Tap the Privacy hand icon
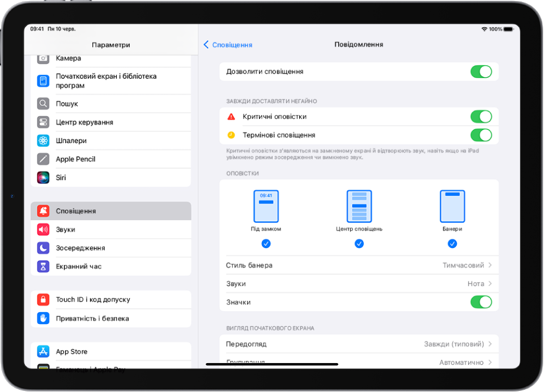 (x=43, y=318)
